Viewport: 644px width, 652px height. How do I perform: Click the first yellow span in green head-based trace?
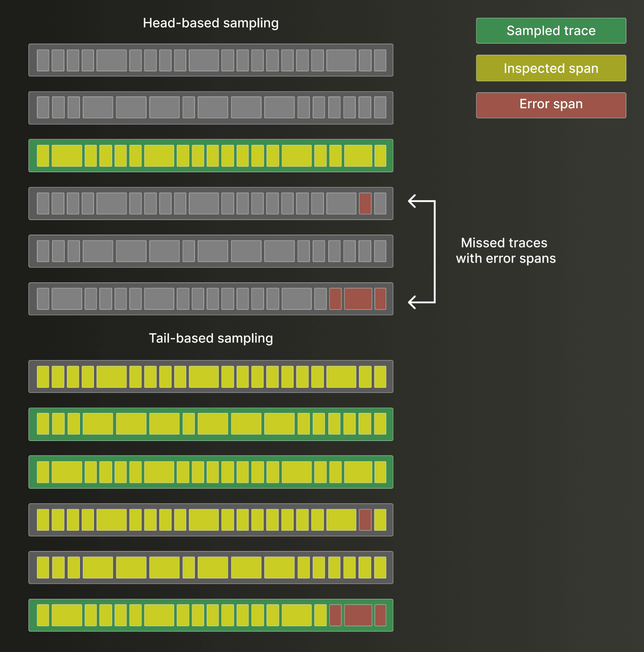point(43,156)
